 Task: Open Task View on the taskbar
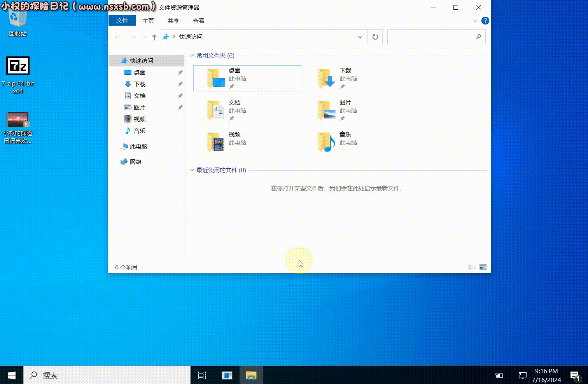pos(202,375)
